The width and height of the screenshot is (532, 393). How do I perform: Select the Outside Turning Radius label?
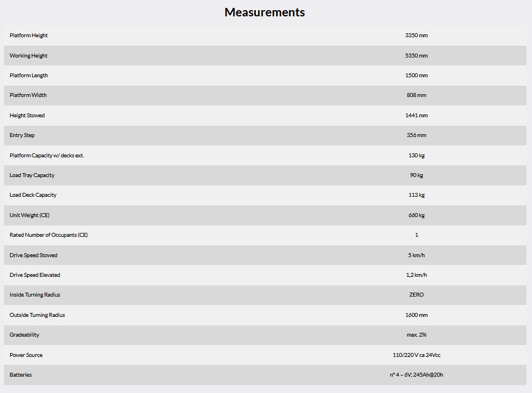tap(37, 315)
